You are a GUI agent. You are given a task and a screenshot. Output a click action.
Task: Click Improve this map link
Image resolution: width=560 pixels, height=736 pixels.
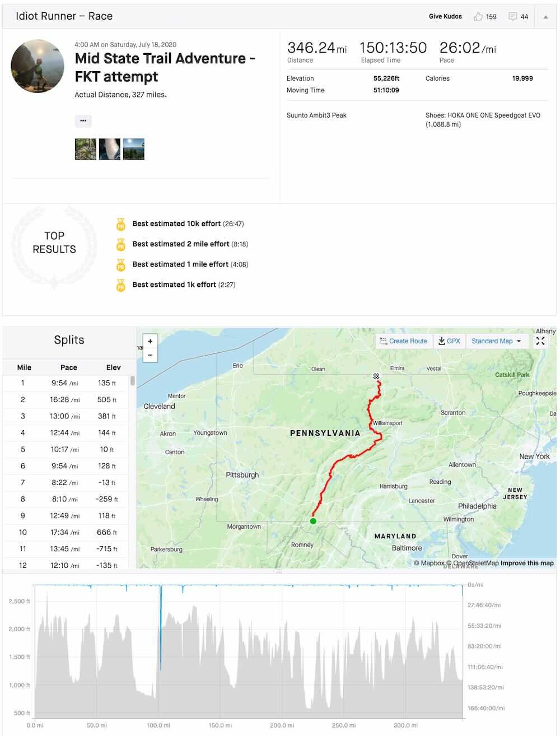pos(527,563)
